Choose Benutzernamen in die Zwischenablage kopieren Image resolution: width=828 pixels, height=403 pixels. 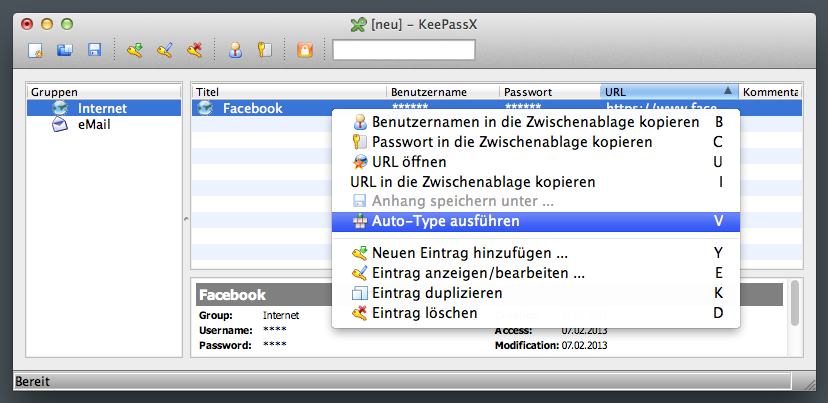pos(536,122)
